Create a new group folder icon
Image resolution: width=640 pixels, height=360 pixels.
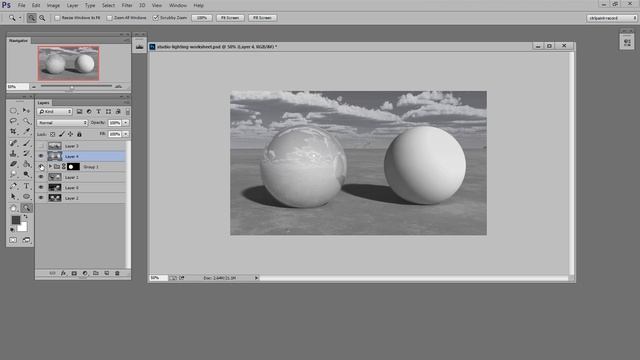point(96,273)
